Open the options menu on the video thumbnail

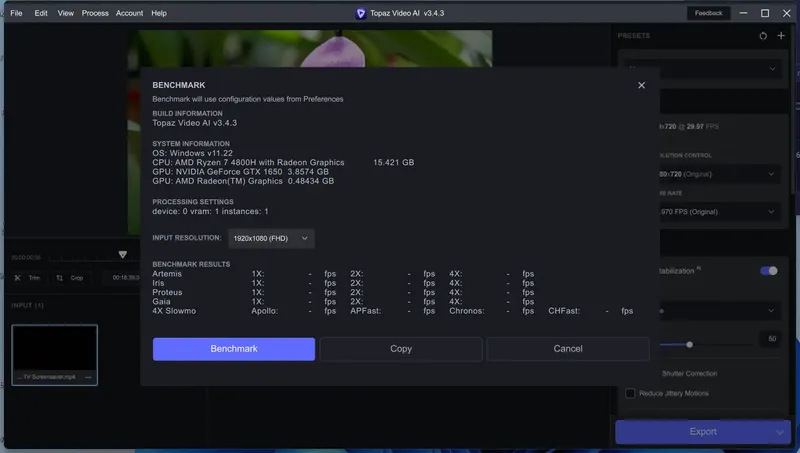[88, 377]
